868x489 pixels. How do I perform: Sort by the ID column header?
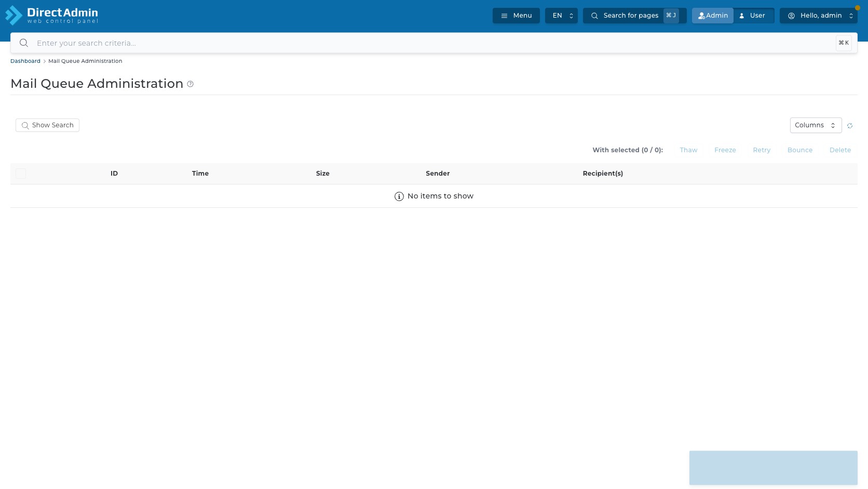(114, 174)
